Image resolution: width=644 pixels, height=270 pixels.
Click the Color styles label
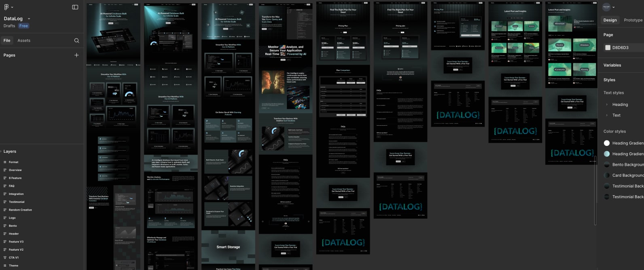click(614, 131)
